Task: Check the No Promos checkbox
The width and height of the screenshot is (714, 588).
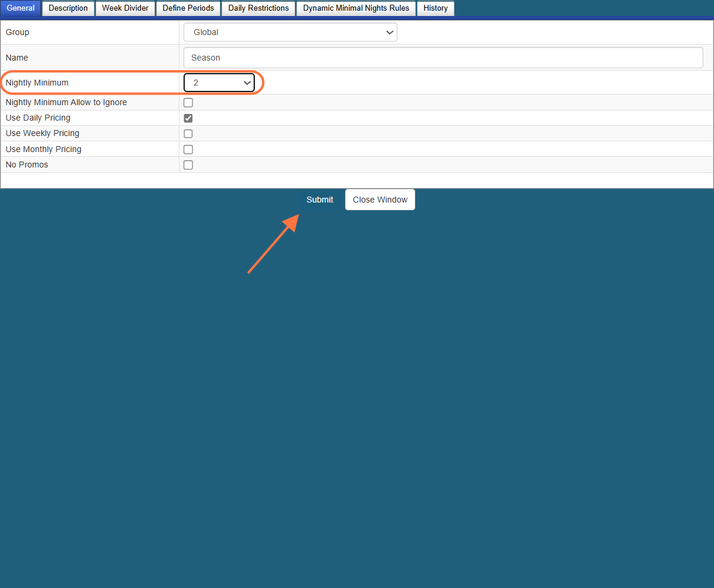Action: pyautogui.click(x=188, y=165)
